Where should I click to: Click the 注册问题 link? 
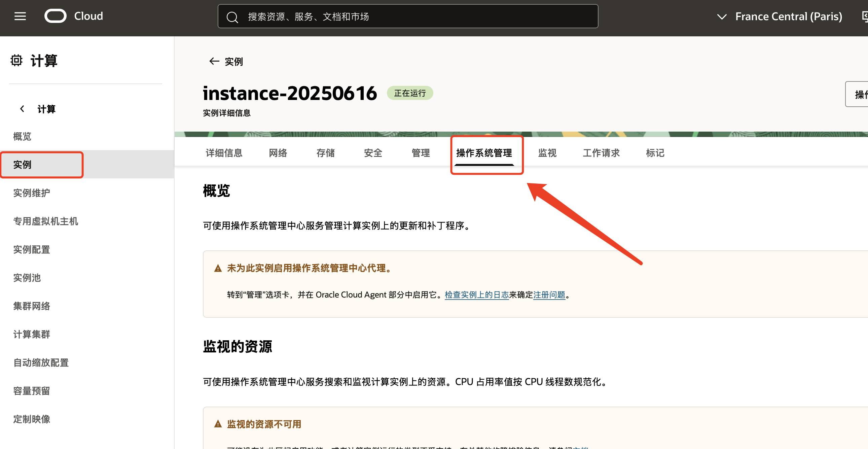[549, 295]
